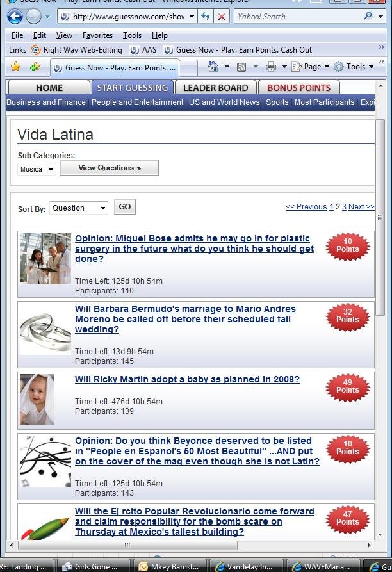
Task: Open the address bar history dropdown
Action: 192,17
